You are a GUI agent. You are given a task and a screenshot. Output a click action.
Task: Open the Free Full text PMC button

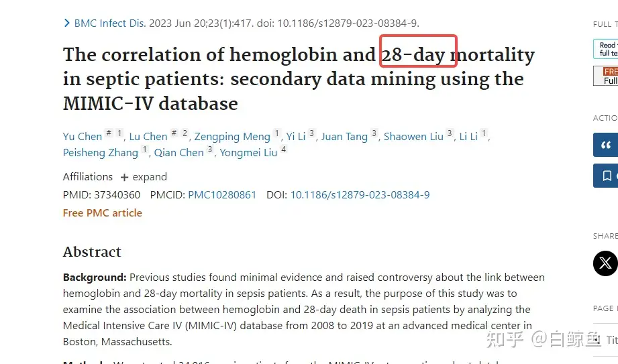pyautogui.click(x=606, y=76)
